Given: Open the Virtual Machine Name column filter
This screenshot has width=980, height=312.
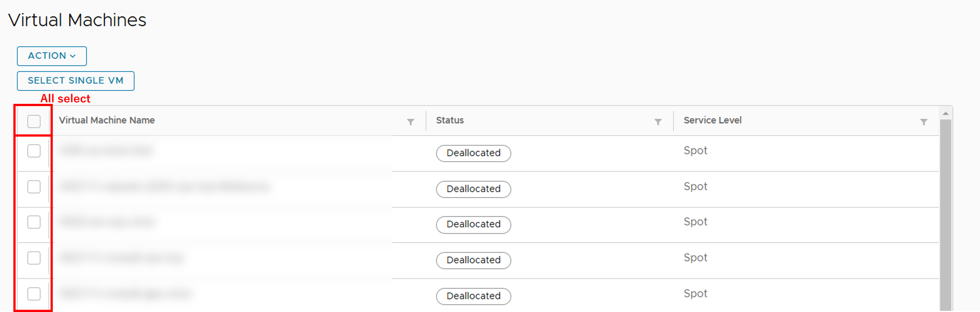Looking at the screenshot, I should click(x=410, y=122).
